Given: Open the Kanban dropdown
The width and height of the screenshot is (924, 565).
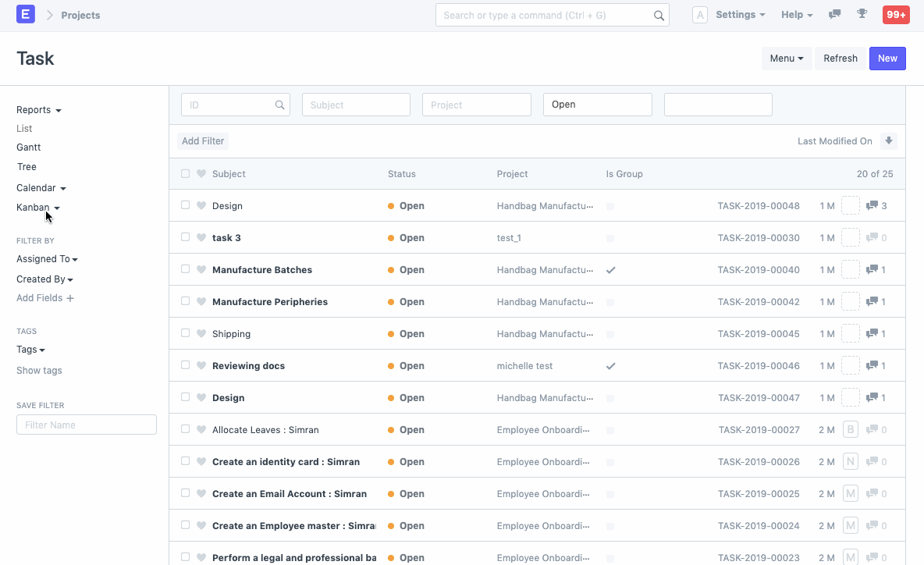Looking at the screenshot, I should [37, 207].
